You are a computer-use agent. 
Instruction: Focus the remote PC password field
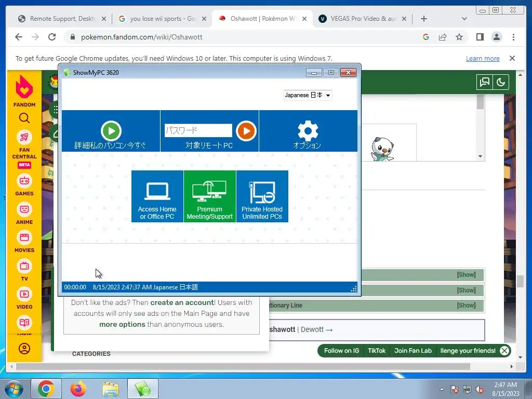tap(198, 130)
